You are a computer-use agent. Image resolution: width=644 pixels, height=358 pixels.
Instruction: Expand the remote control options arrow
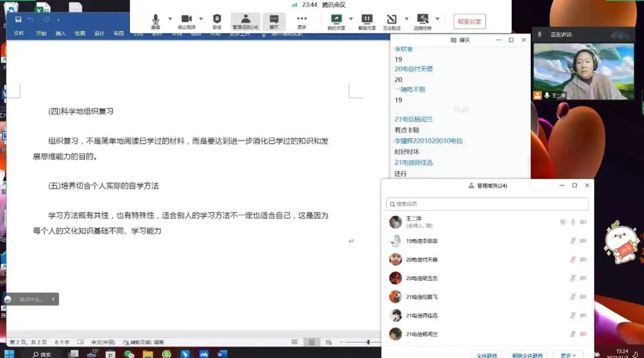(x=438, y=19)
